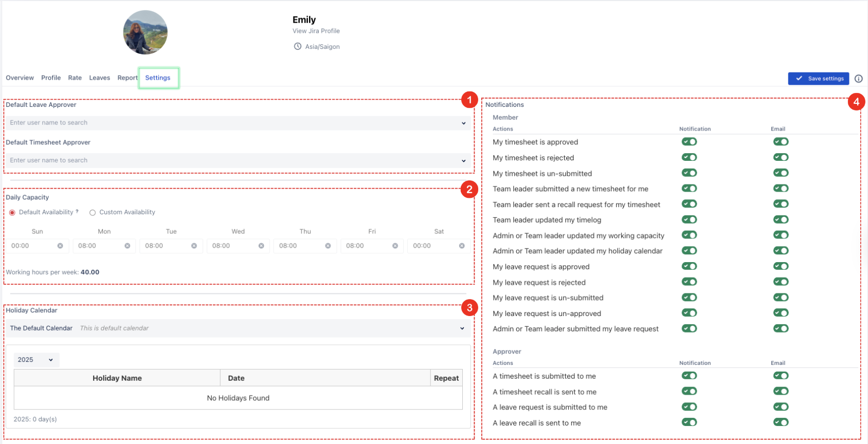Image resolution: width=868 pixels, height=444 pixels.
Task: Clear the Monday capacity time field
Action: point(127,246)
